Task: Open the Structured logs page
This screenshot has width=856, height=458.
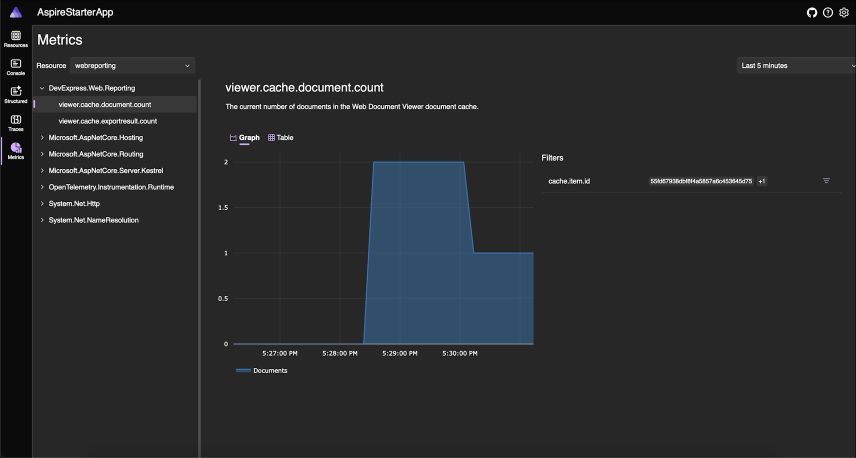Action: pyautogui.click(x=16, y=95)
